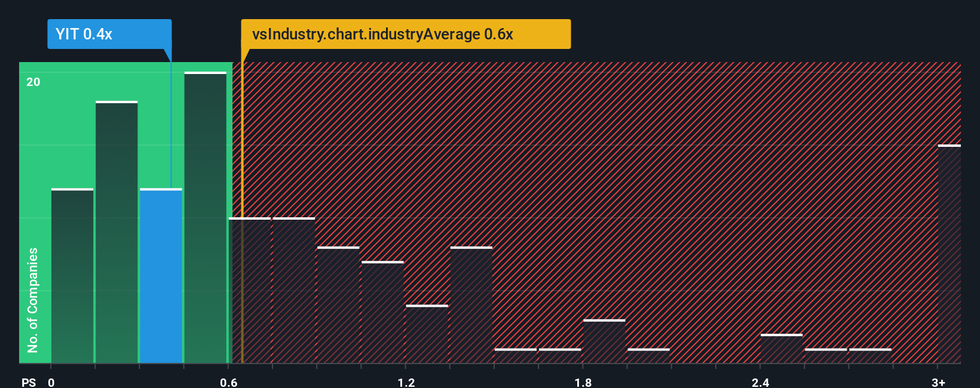Image resolution: width=980 pixels, height=388 pixels.
Task: Click the YIT 0.4x blue label
Action: click(109, 34)
